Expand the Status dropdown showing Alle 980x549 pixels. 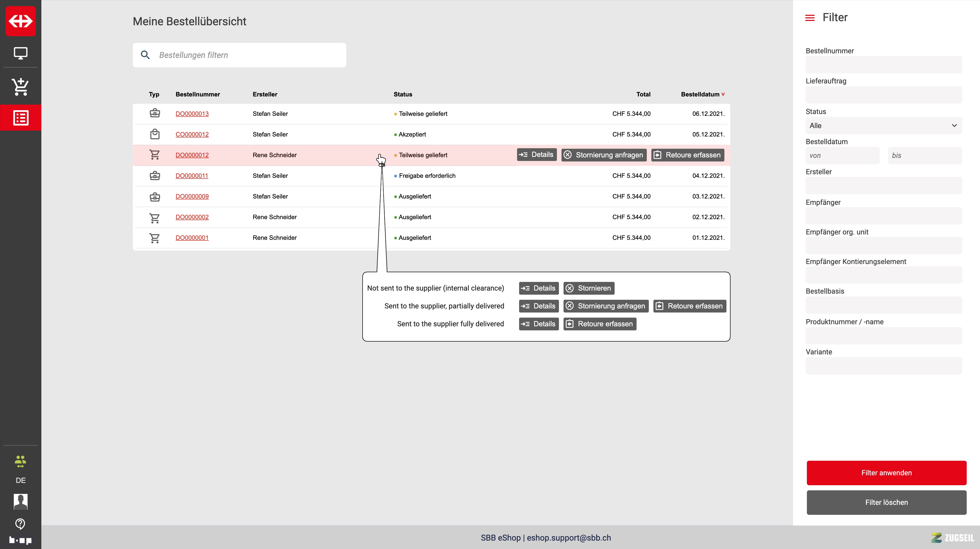coord(883,126)
